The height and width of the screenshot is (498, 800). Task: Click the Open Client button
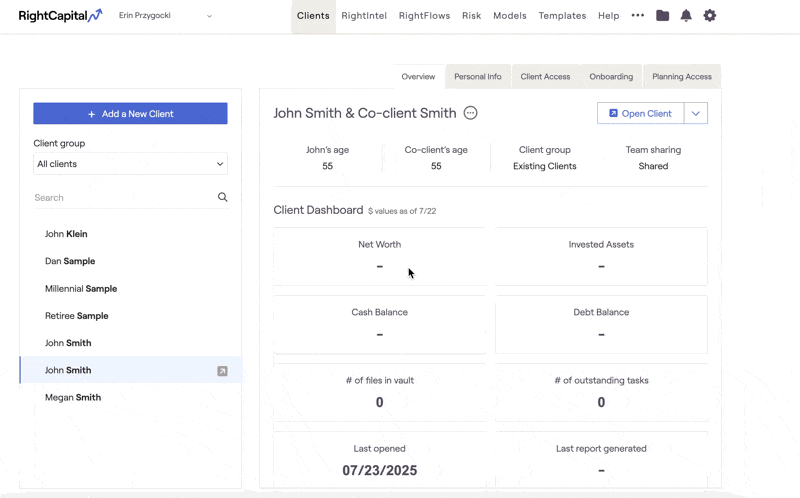641,113
